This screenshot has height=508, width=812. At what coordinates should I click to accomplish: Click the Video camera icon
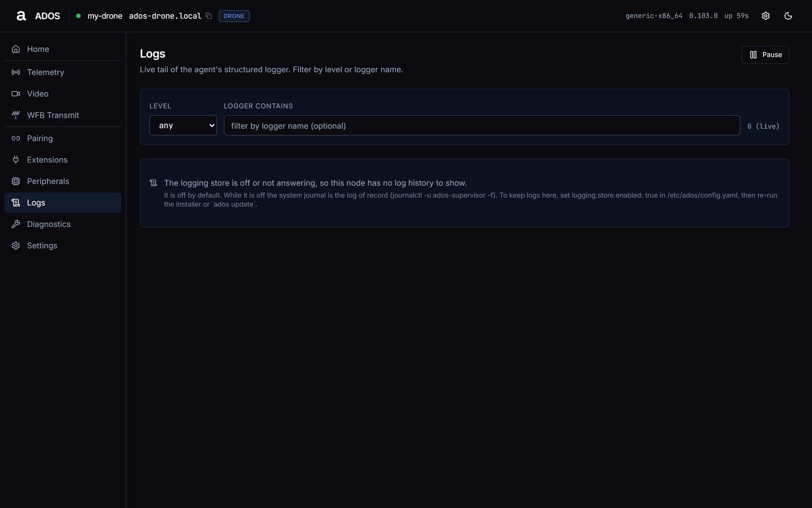point(16,94)
